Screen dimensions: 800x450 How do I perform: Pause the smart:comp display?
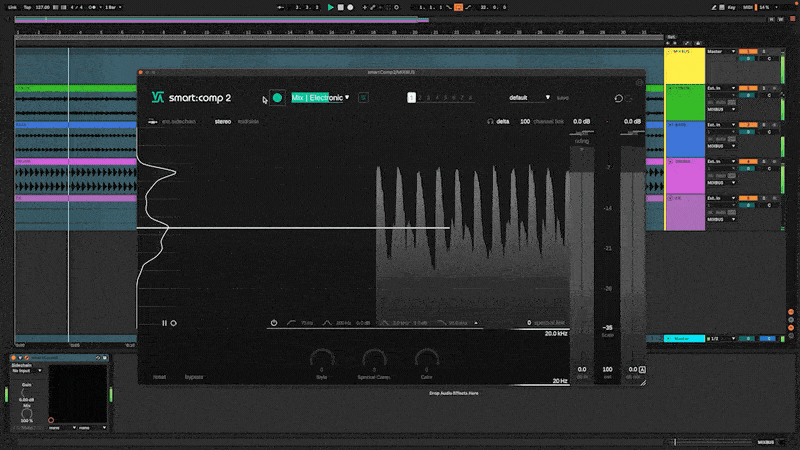[164, 323]
